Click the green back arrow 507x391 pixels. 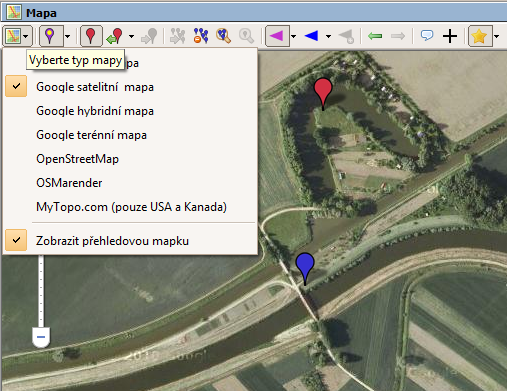375,36
